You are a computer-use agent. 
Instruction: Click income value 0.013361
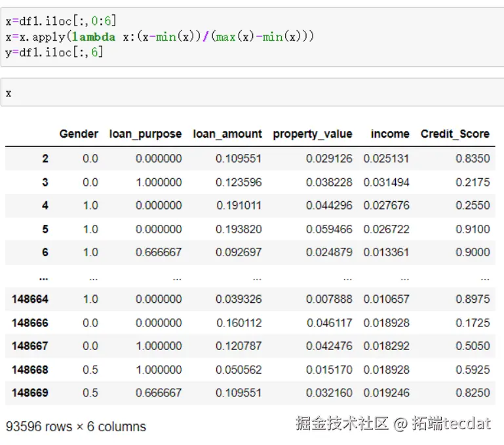(387, 252)
